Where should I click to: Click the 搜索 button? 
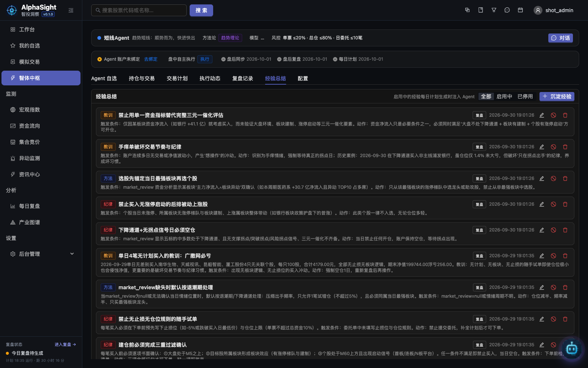201,10
